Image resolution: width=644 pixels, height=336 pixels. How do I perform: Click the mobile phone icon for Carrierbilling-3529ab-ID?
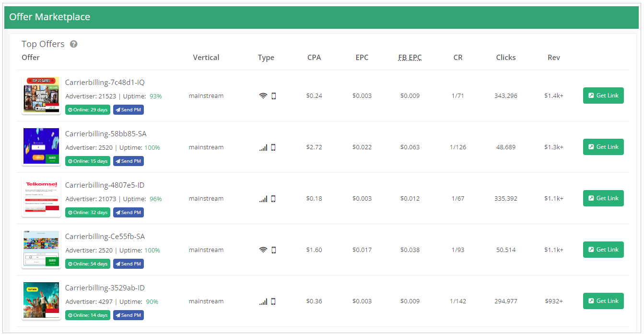click(x=273, y=301)
